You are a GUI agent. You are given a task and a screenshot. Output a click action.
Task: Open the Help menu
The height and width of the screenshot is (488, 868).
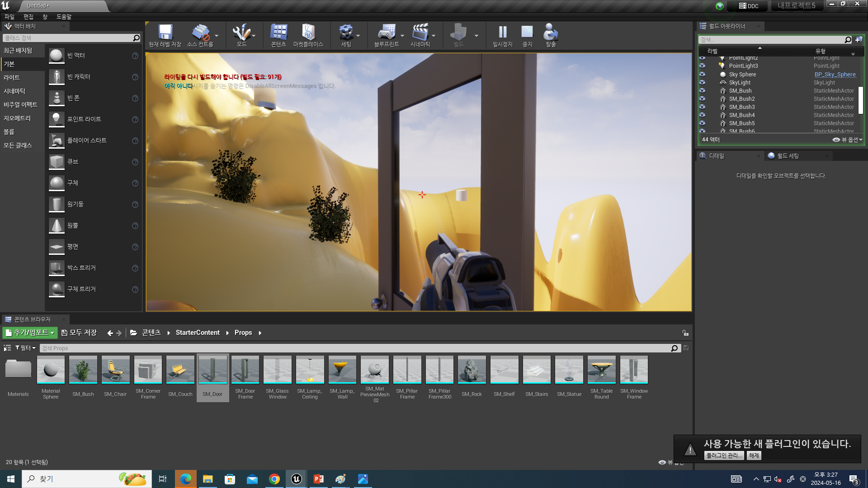64,17
